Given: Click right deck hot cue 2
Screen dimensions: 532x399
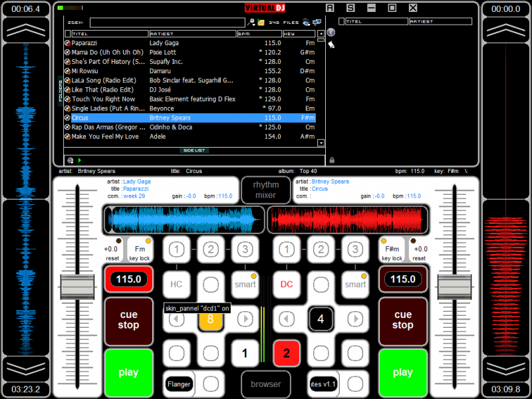Looking at the screenshot, I should pyautogui.click(x=321, y=250).
